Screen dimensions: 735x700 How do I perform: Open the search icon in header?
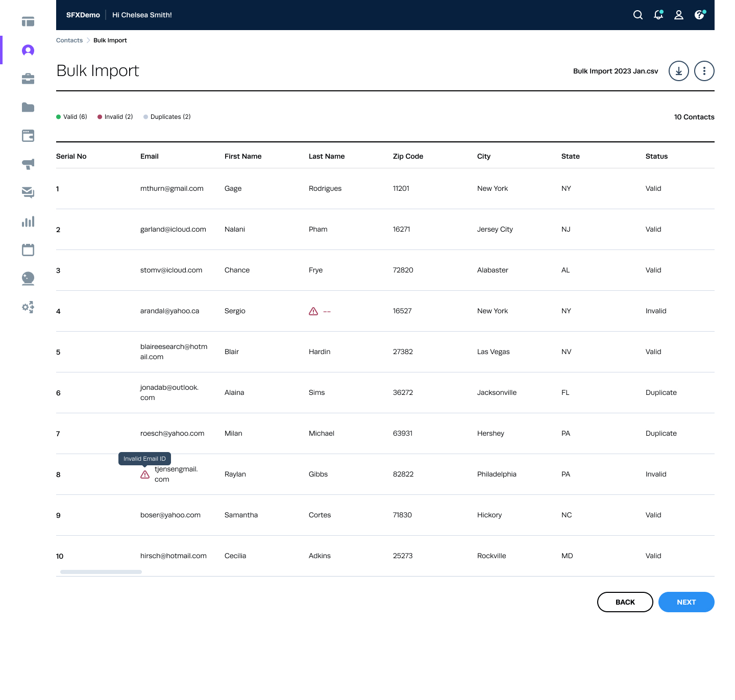638,15
